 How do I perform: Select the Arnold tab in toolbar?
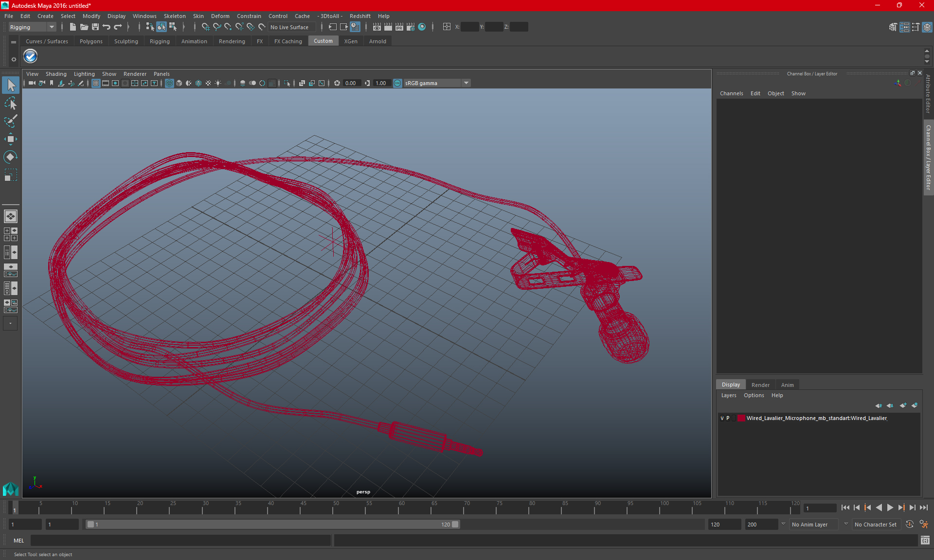pos(377,41)
